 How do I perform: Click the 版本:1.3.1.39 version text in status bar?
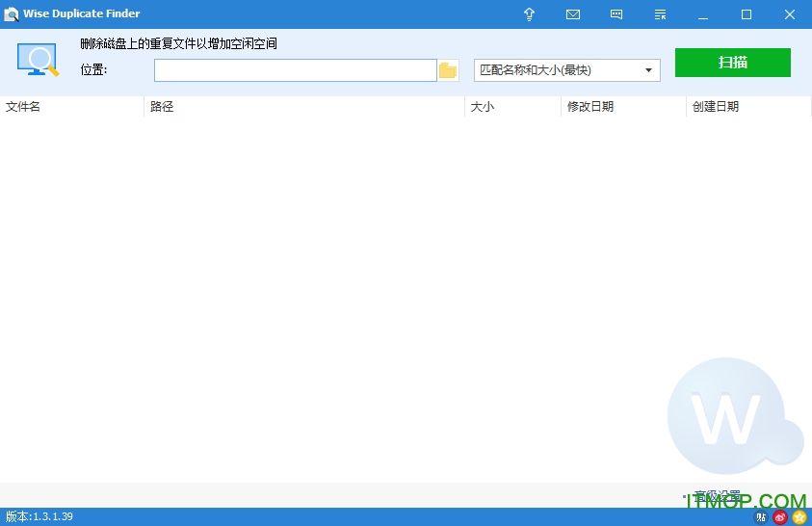pyautogui.click(x=39, y=517)
